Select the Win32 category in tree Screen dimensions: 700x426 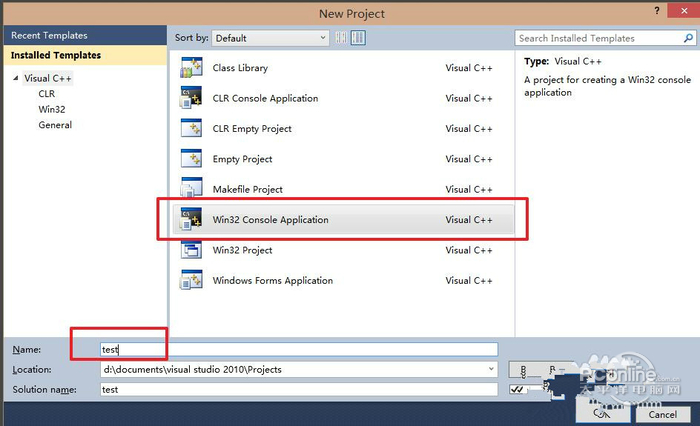(52, 109)
